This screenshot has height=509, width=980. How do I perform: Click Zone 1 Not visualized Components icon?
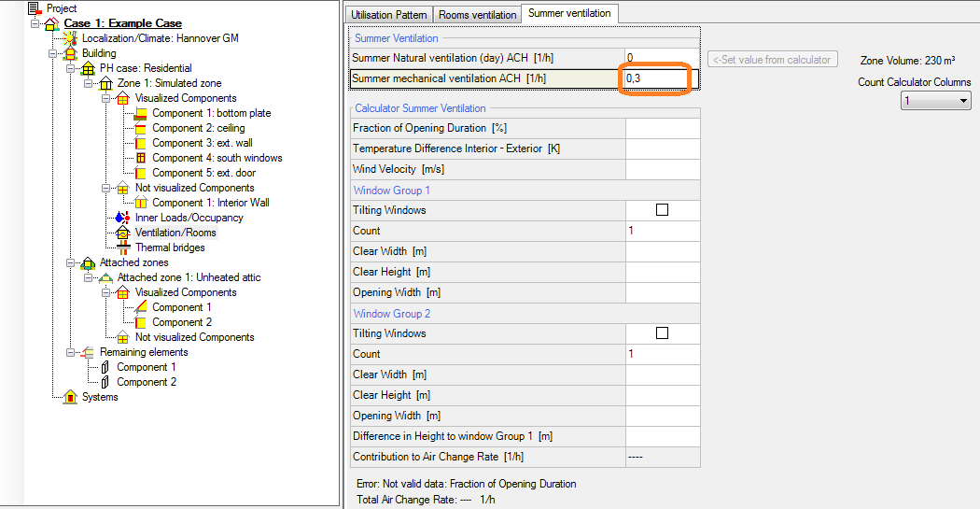point(123,189)
